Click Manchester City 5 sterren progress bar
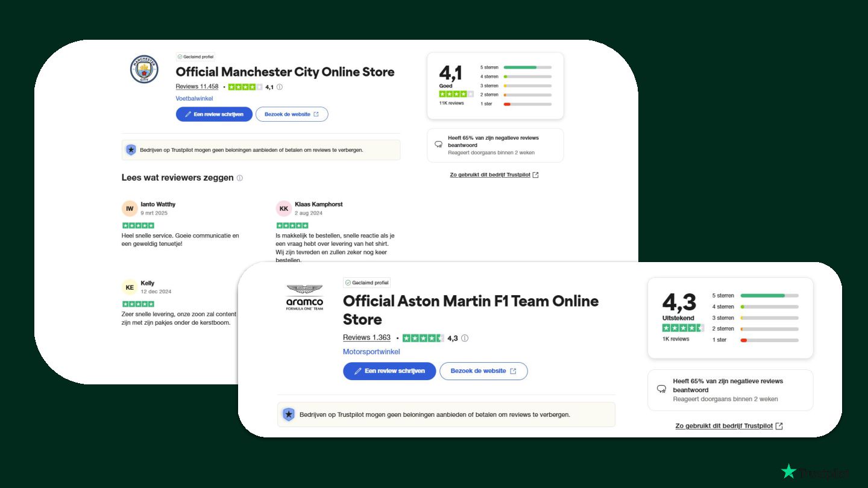The height and width of the screenshot is (488, 868). (527, 67)
